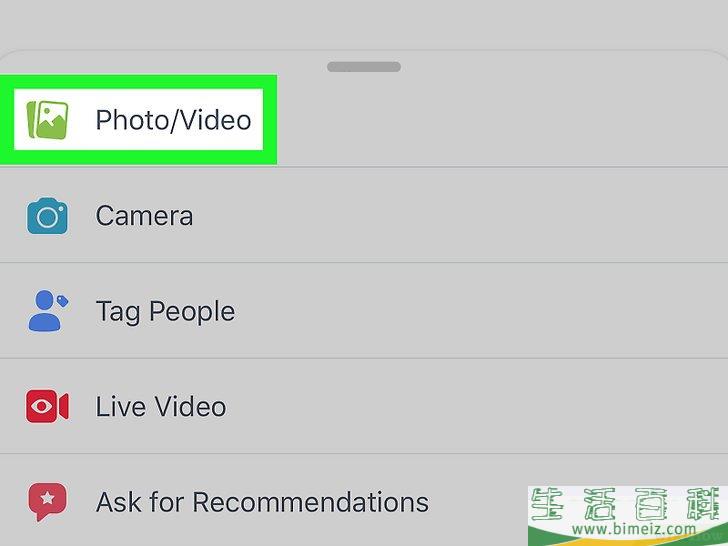Tap the red star speech bubble icon

click(47, 501)
